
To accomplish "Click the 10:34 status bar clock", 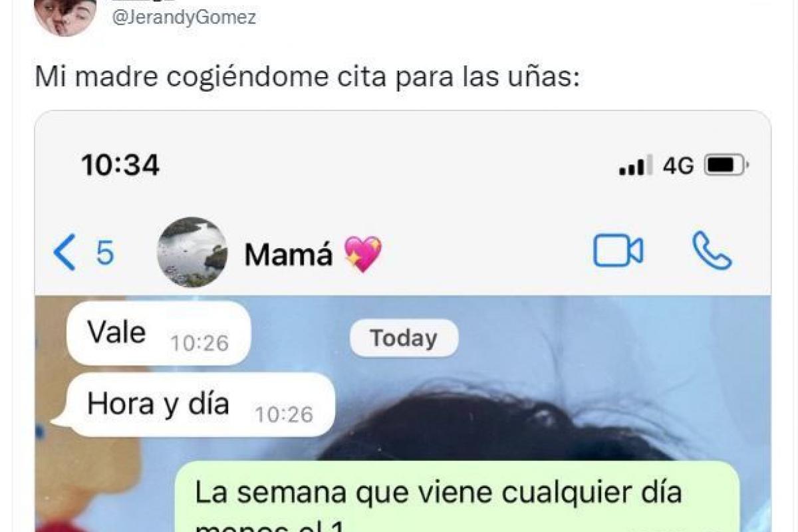I will pos(120,165).
